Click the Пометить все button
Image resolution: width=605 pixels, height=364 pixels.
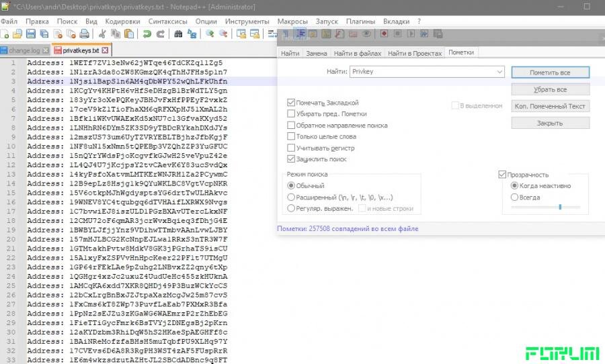point(550,73)
